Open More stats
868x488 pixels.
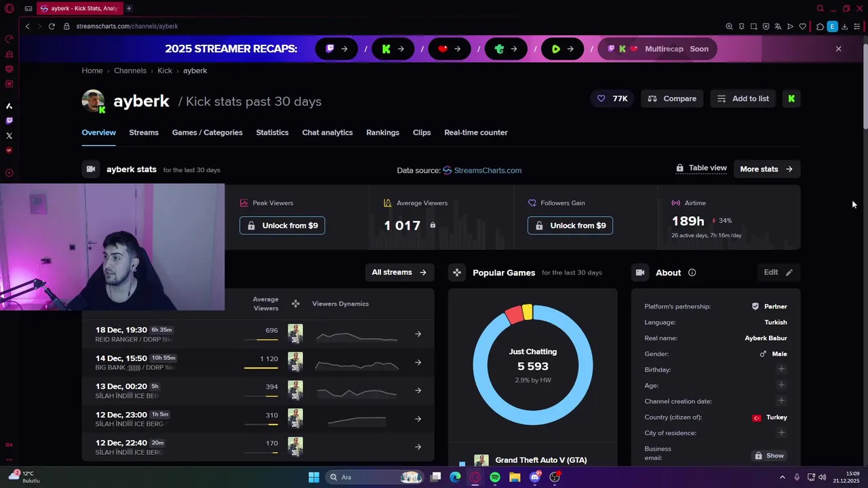[x=767, y=169]
